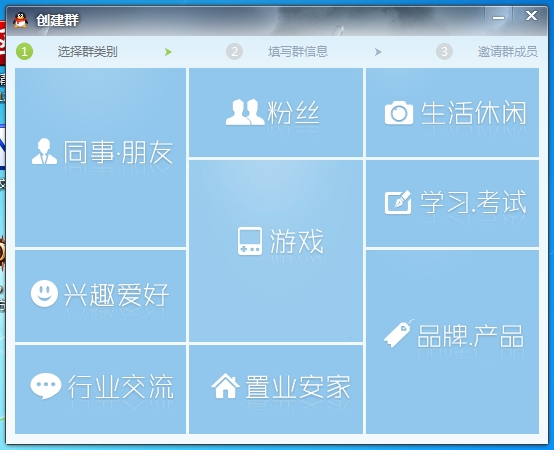Click the camera icon for 生活休闲

pyautogui.click(x=399, y=113)
